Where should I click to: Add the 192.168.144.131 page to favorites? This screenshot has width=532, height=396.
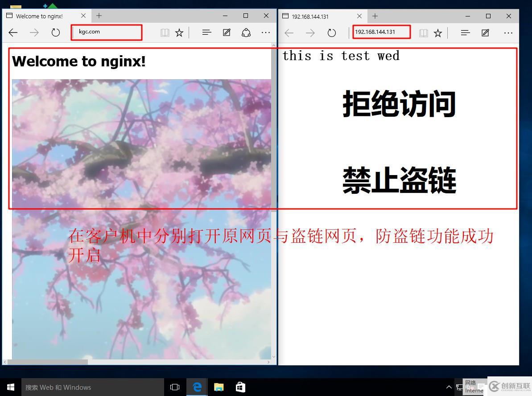(437, 32)
